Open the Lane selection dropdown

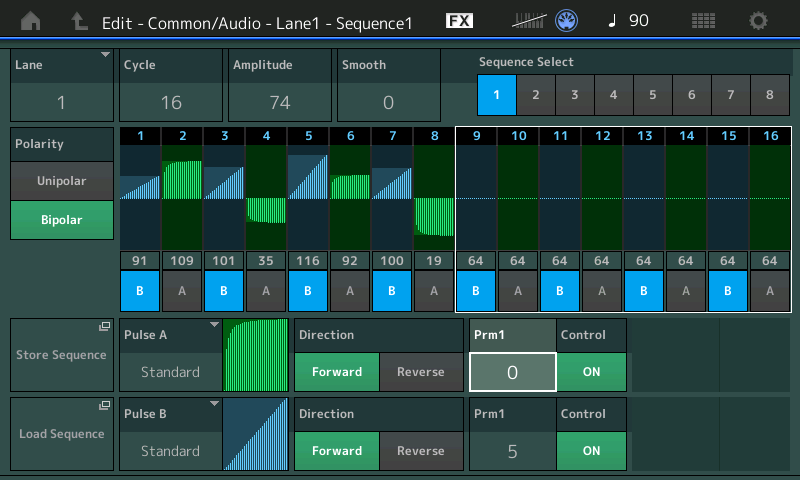(61, 84)
